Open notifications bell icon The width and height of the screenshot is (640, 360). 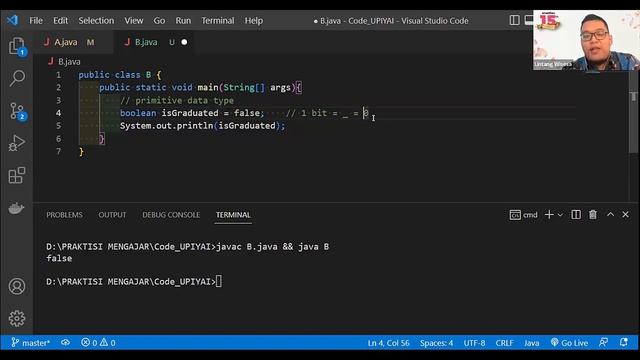(x=624, y=343)
